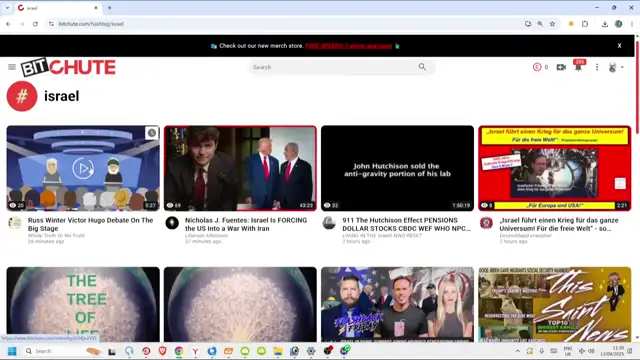Click the search magnifier icon in BitChute
This screenshot has height=360, width=640.
pyautogui.click(x=422, y=67)
